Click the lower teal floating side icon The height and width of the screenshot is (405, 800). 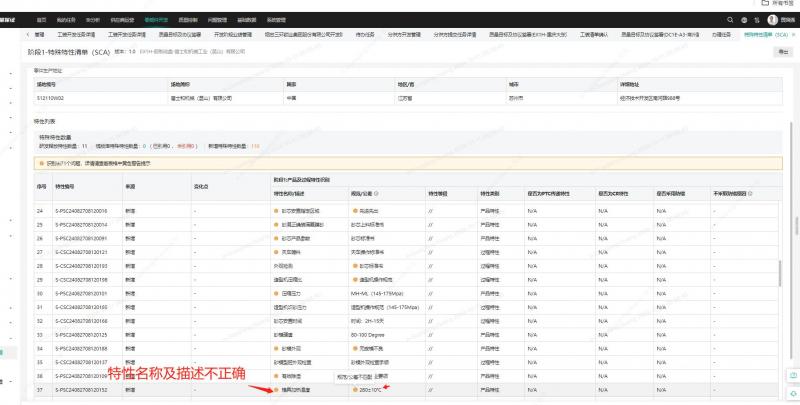point(793,394)
